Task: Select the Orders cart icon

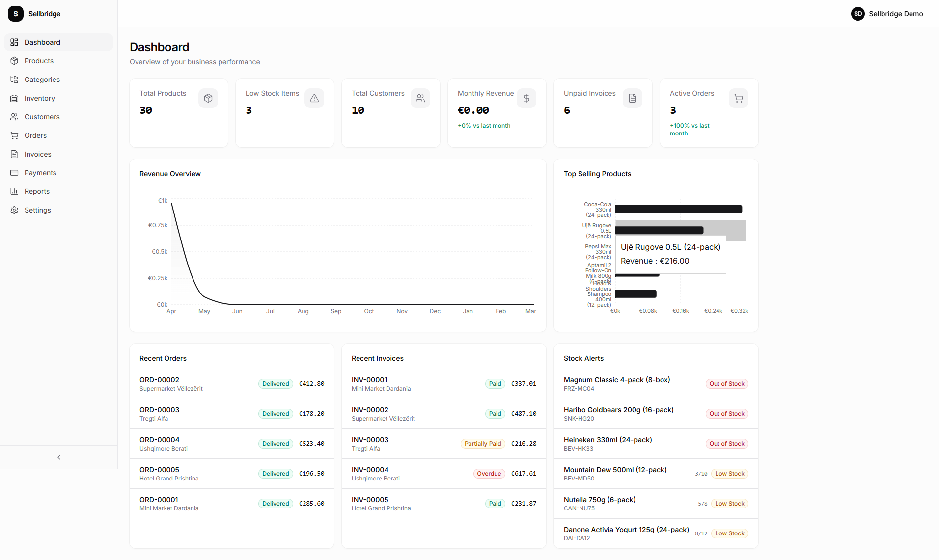Action: (14, 135)
